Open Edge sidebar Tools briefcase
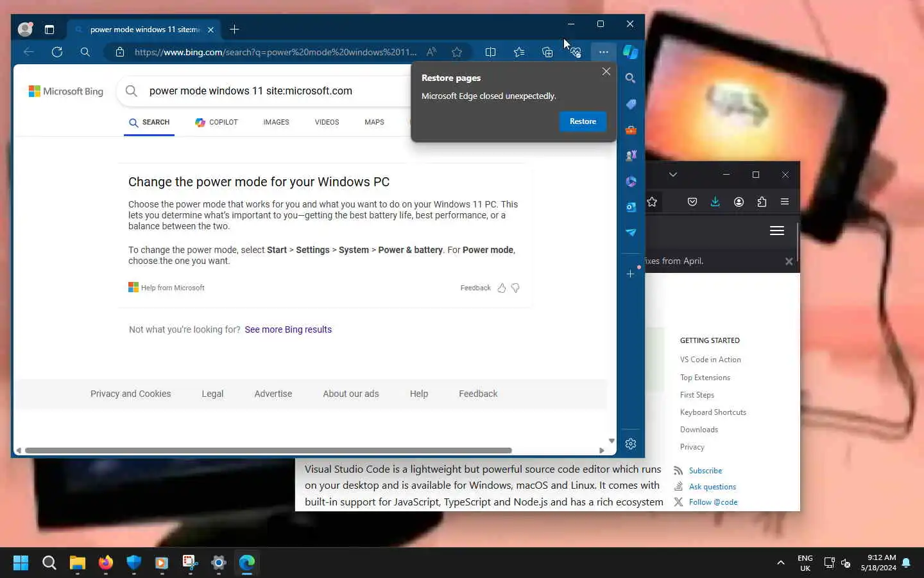 tap(631, 130)
